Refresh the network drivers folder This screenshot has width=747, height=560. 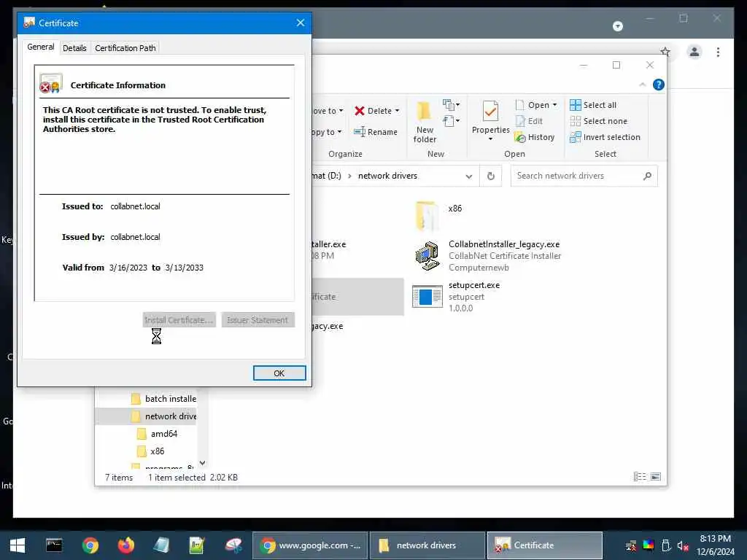(491, 176)
